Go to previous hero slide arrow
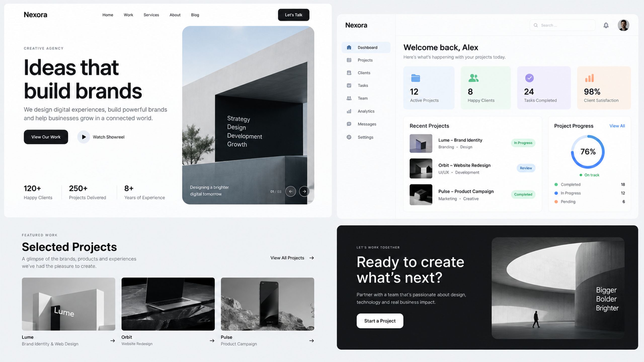 [291, 191]
